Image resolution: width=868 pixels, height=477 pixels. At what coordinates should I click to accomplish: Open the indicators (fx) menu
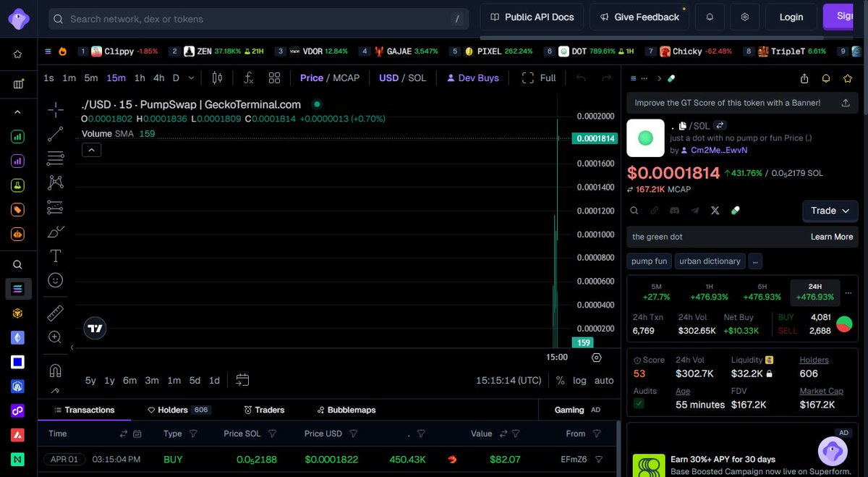(248, 77)
